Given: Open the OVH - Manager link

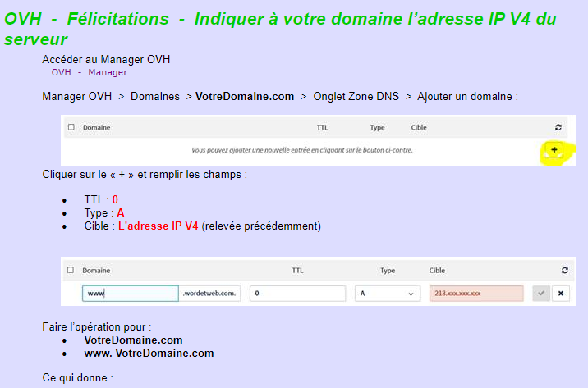Looking at the screenshot, I should (x=90, y=72).
